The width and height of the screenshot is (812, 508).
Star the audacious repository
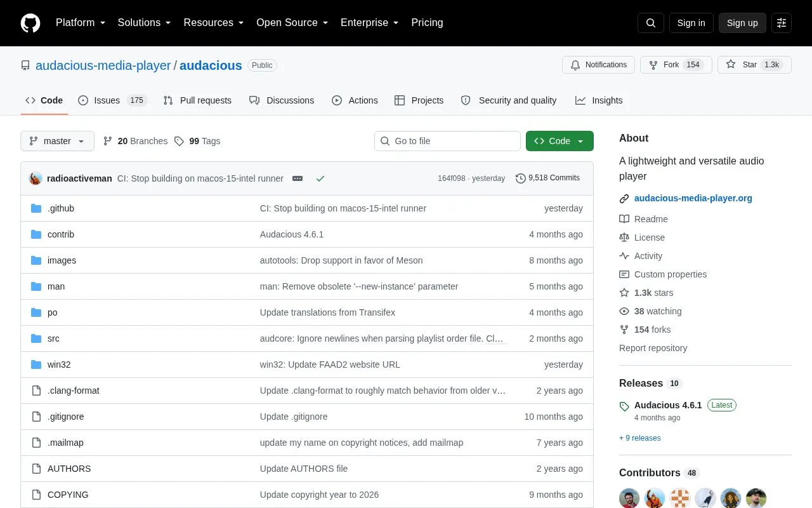coord(754,65)
